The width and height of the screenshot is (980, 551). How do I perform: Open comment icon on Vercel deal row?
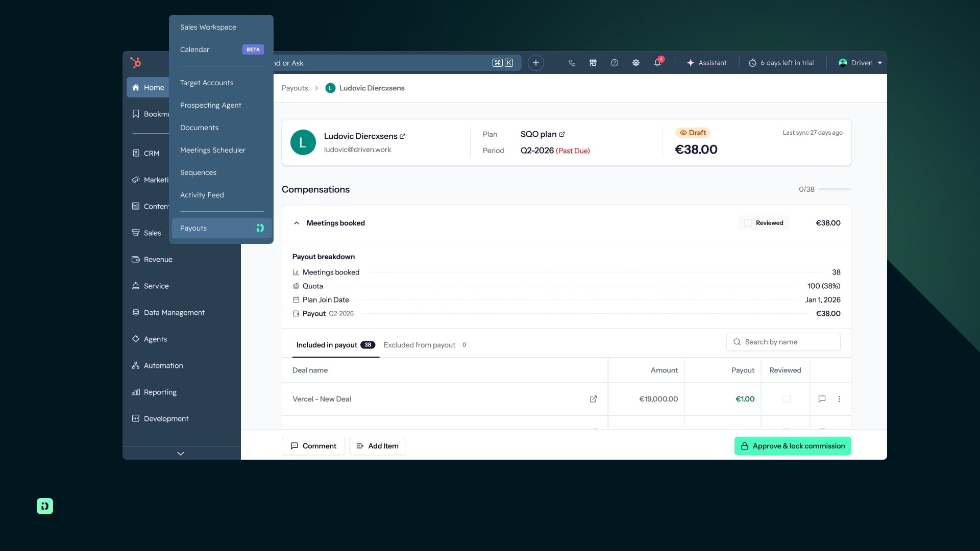[822, 399]
